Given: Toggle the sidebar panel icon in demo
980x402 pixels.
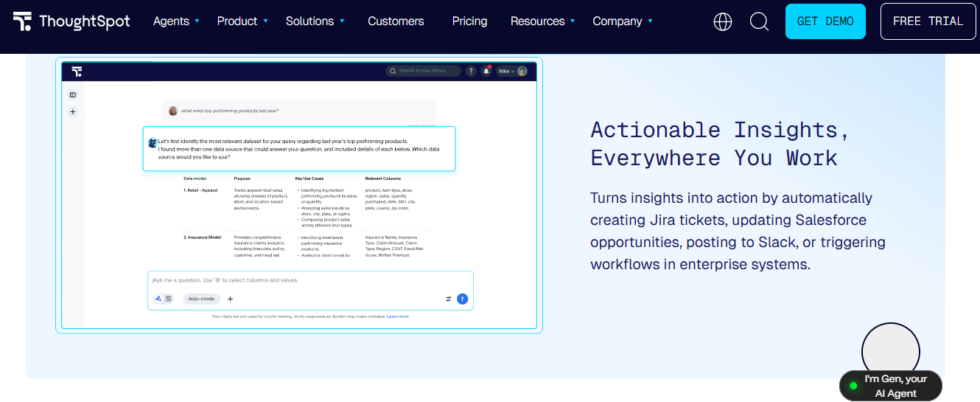Looking at the screenshot, I should tap(73, 94).
